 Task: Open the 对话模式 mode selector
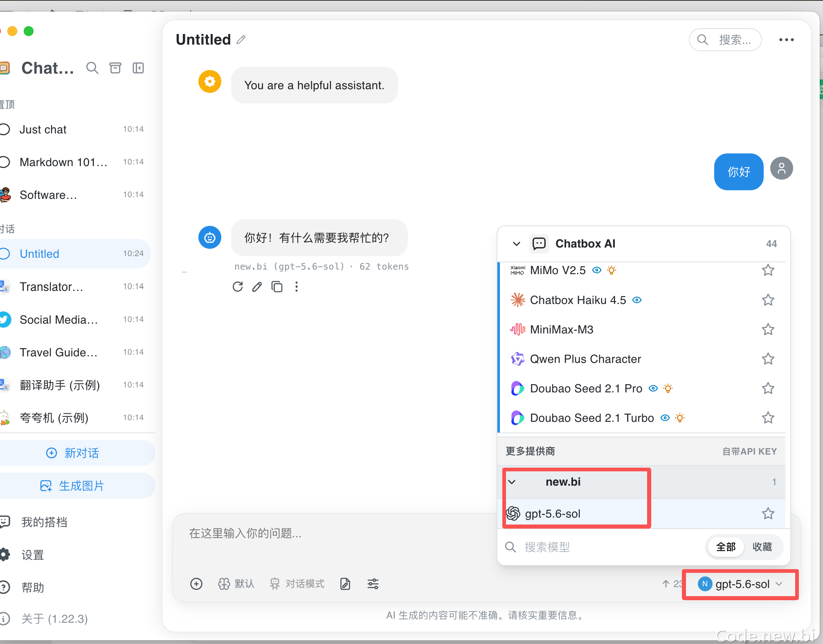tap(297, 584)
